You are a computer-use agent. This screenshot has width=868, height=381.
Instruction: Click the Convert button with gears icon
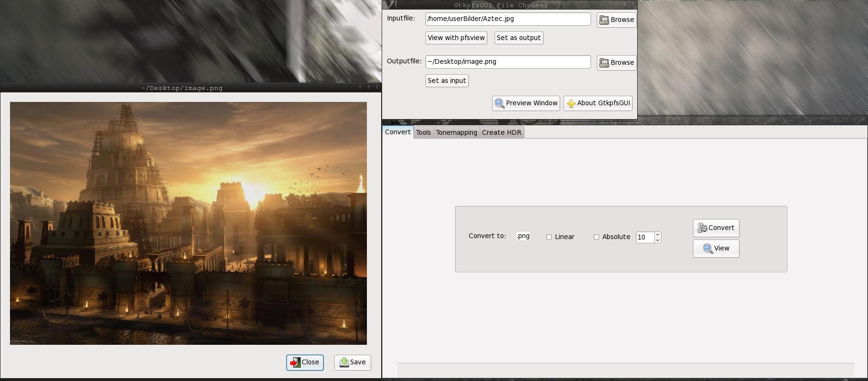tap(716, 228)
